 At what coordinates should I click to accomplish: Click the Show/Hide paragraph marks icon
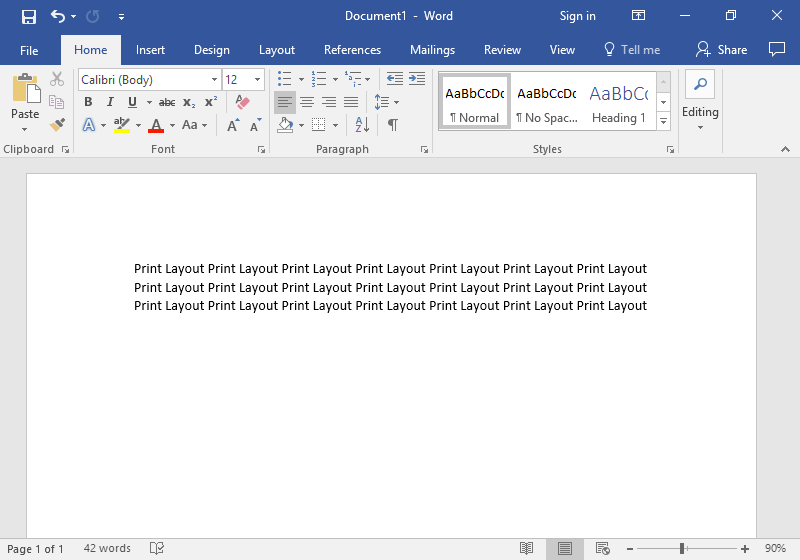click(393, 125)
